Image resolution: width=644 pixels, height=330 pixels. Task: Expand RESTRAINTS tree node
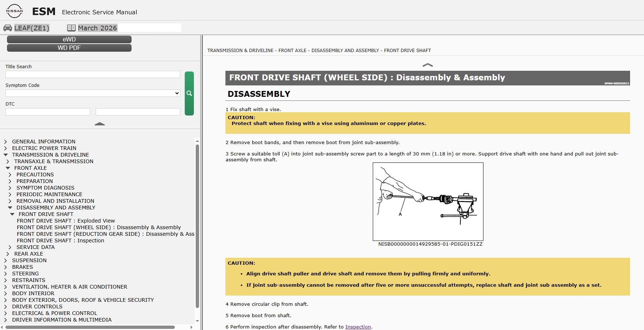pos(5,280)
